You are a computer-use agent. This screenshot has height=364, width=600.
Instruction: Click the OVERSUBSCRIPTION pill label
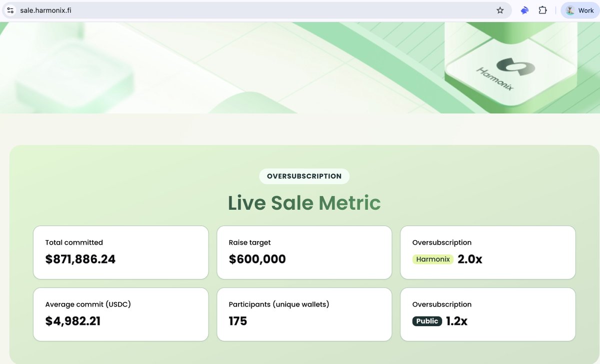[x=304, y=176]
